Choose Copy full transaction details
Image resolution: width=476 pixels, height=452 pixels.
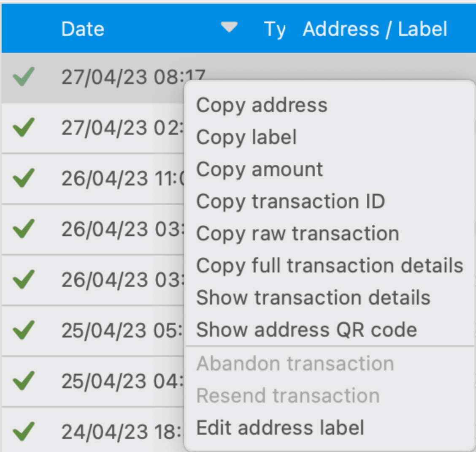tap(329, 266)
